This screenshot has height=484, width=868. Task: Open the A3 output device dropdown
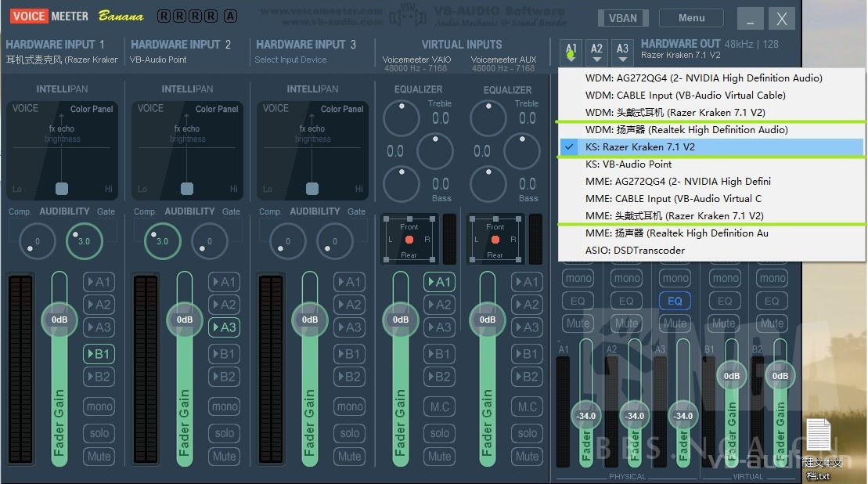tap(622, 50)
